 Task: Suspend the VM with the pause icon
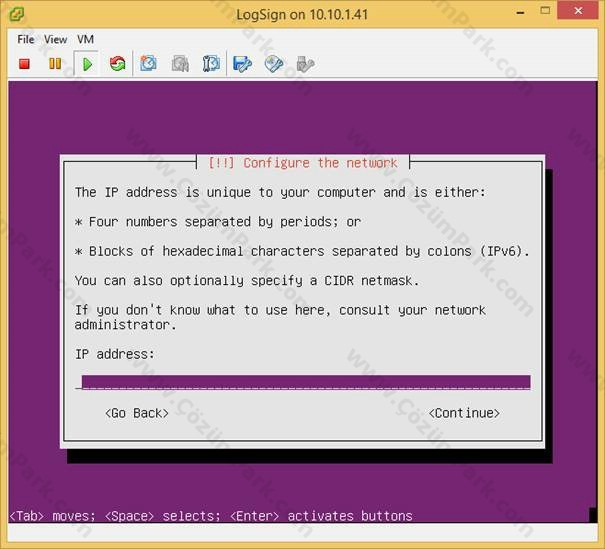[x=55, y=64]
